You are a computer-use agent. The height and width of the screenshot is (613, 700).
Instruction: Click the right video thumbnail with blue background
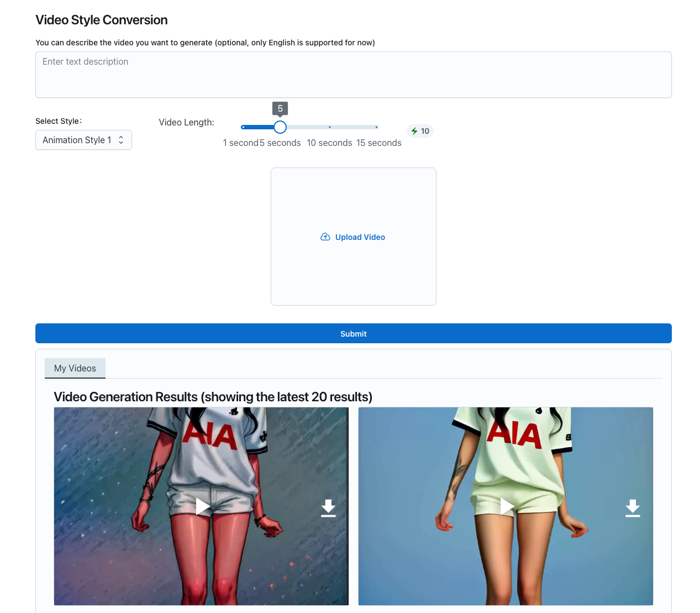(x=506, y=506)
